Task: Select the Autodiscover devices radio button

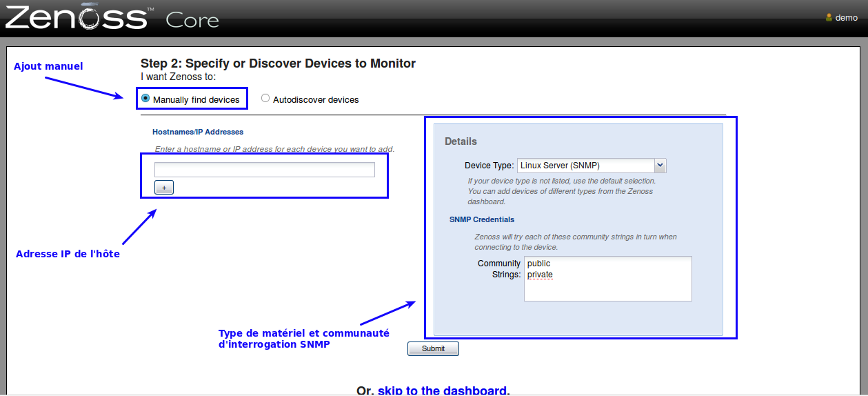Action: click(x=265, y=99)
